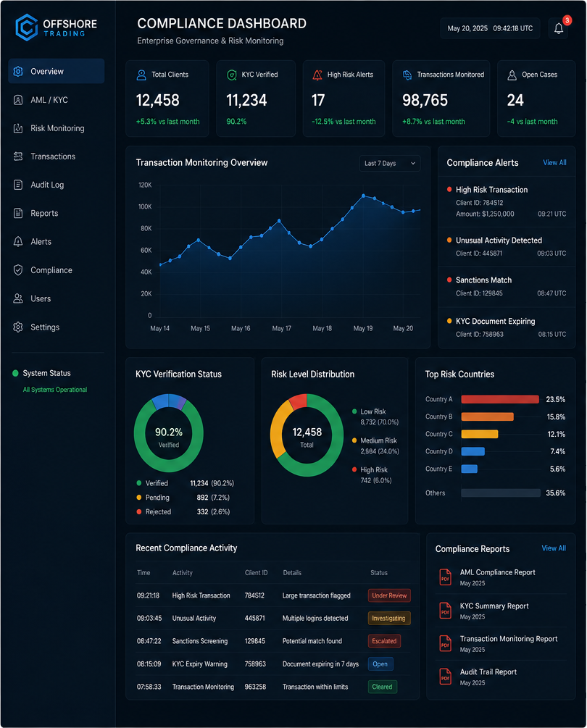Image resolution: width=587 pixels, height=728 pixels.
Task: Click the Sanctions Screening activity cell
Action: 200,641
